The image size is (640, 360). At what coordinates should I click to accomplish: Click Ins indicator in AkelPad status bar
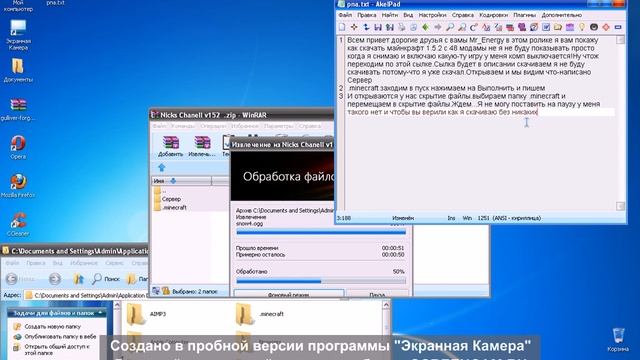tap(451, 218)
